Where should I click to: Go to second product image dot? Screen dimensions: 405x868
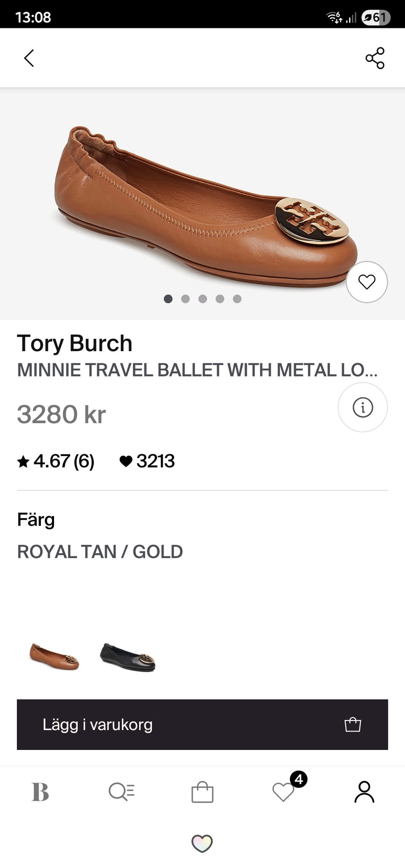coord(185,299)
